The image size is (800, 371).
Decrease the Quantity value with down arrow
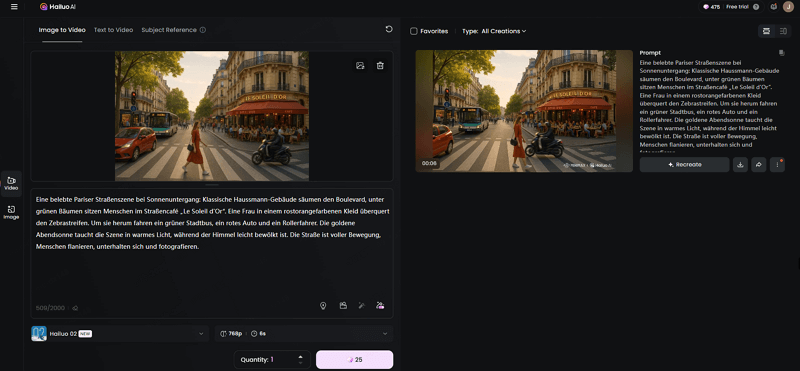[x=301, y=363]
